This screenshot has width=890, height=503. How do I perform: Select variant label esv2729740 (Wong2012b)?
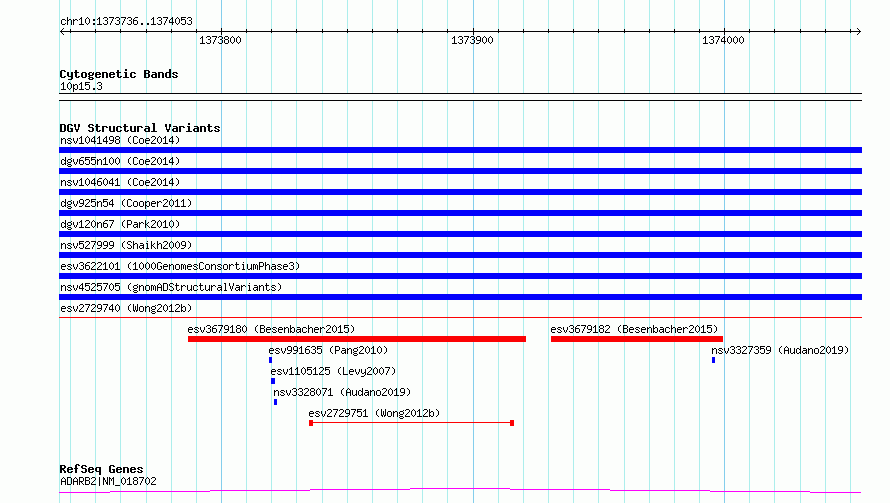pos(126,308)
